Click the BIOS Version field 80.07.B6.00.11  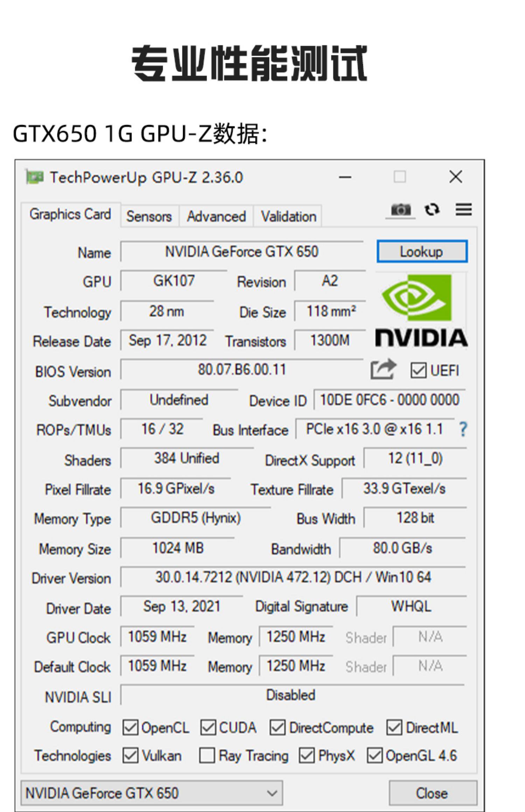pos(242,369)
